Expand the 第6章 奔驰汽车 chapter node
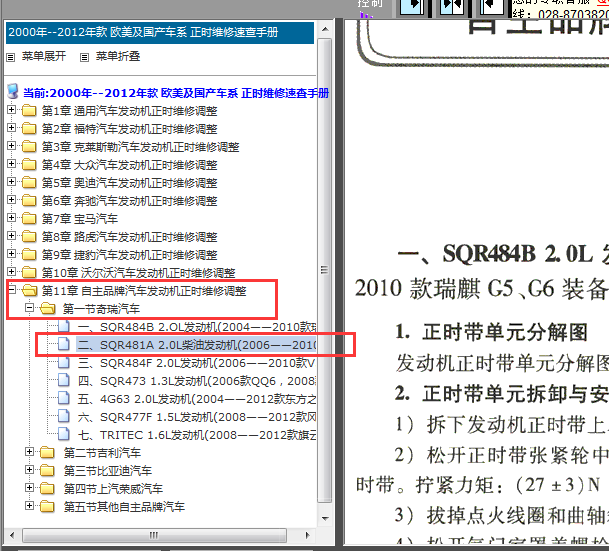 11,200
